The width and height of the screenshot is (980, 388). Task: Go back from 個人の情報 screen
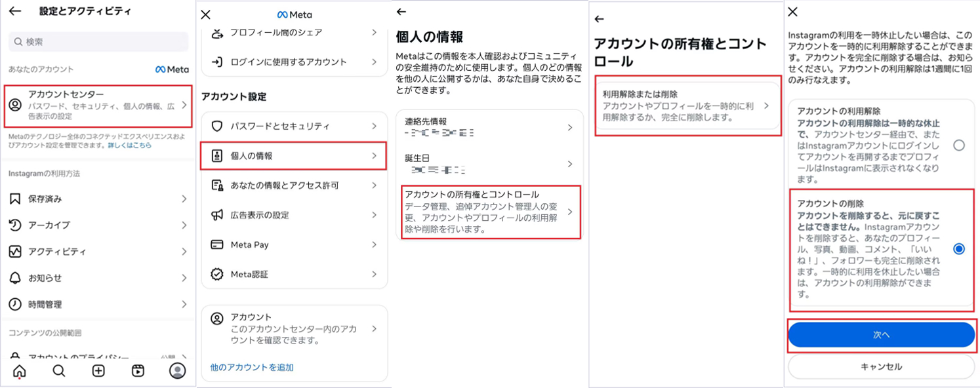pyautogui.click(x=401, y=12)
